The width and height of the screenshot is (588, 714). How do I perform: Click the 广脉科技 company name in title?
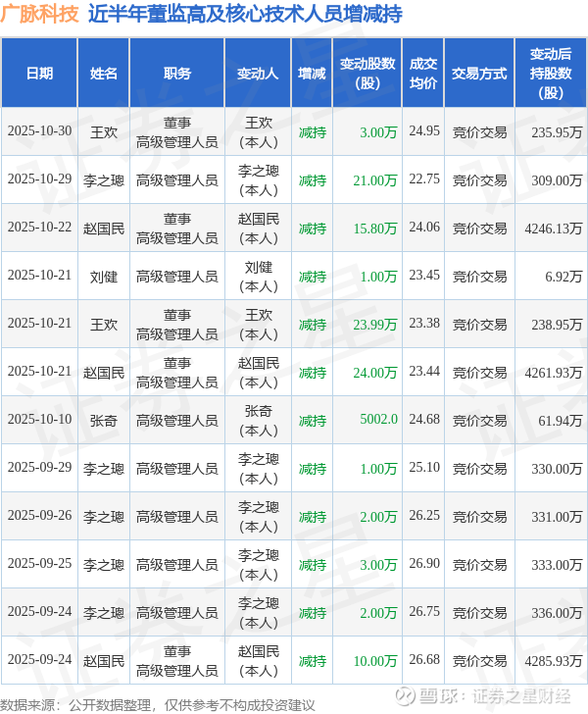coord(39,14)
